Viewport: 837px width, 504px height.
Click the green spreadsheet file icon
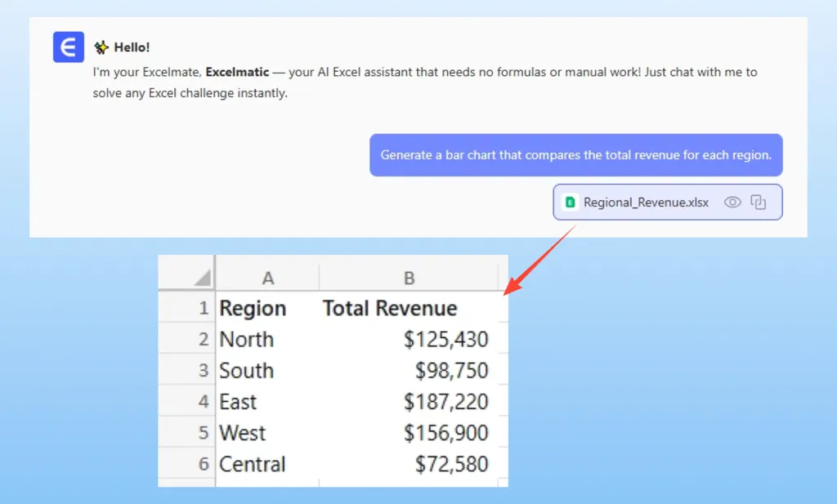(571, 203)
